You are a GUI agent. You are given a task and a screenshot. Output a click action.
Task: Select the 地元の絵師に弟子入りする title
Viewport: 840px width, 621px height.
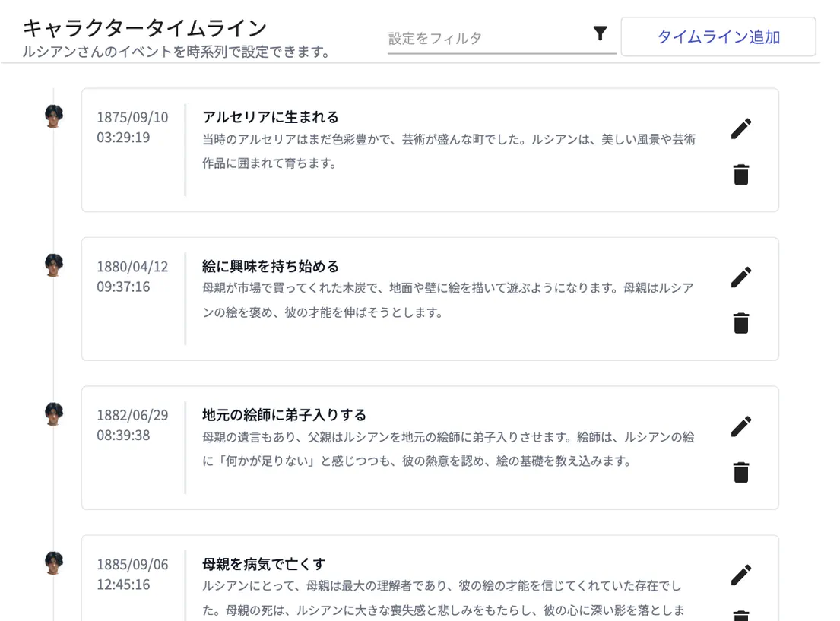284,415
